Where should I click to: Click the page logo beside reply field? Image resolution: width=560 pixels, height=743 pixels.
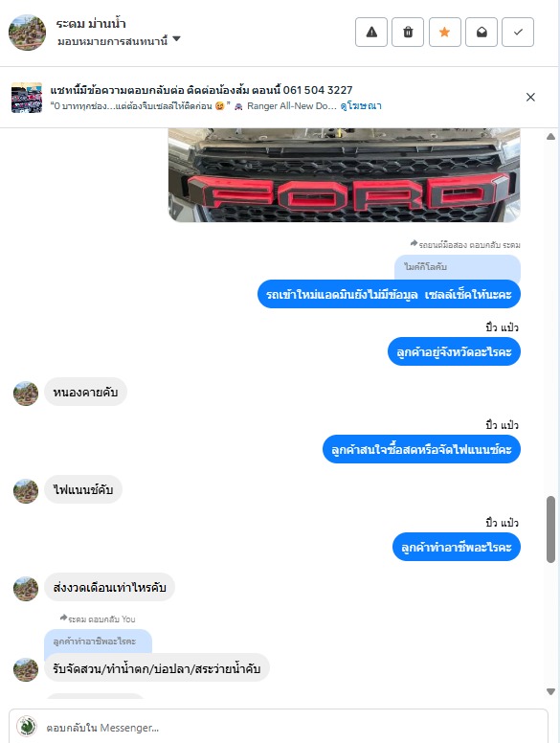point(27,727)
